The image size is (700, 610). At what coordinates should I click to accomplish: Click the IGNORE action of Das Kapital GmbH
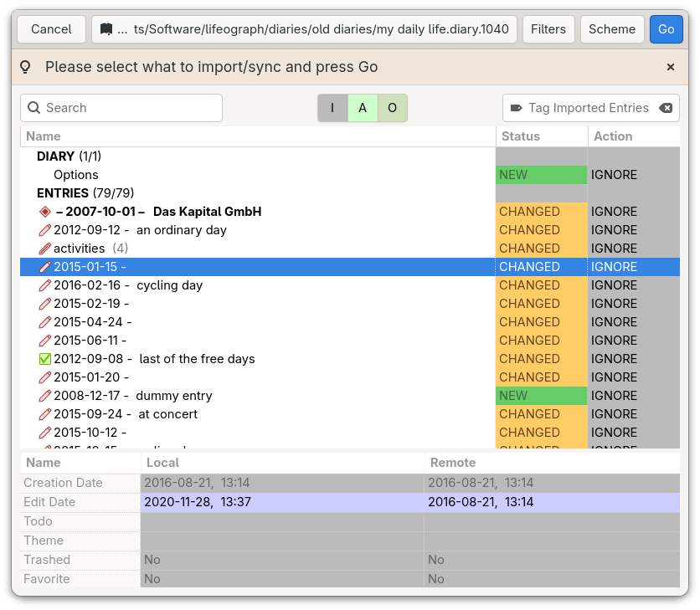(x=634, y=212)
